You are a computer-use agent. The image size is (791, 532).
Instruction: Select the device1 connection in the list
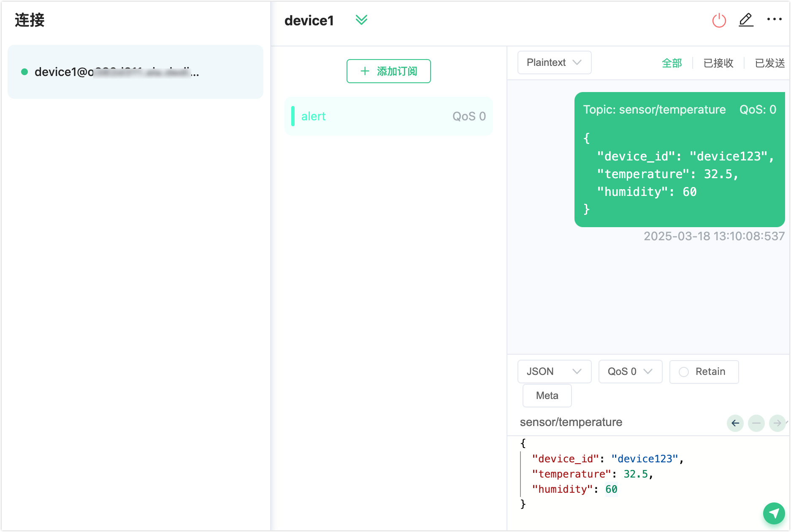135,72
